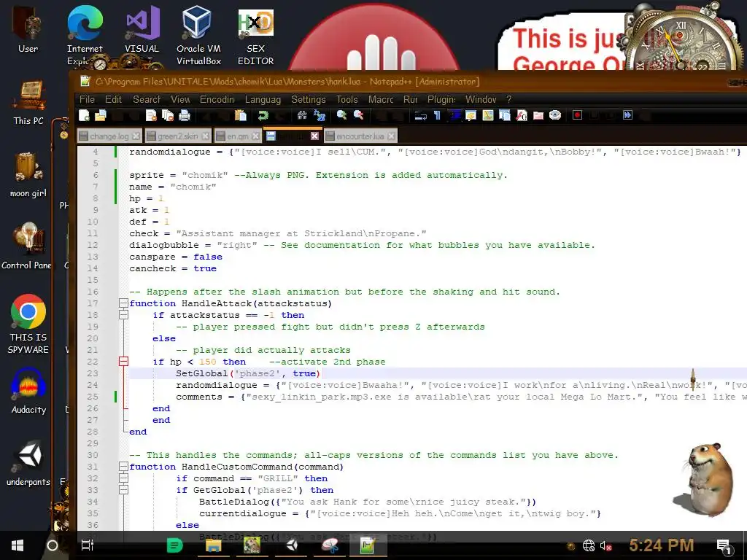Open the Document List toolbar icon
This screenshot has width=747, height=560.
[505, 115]
